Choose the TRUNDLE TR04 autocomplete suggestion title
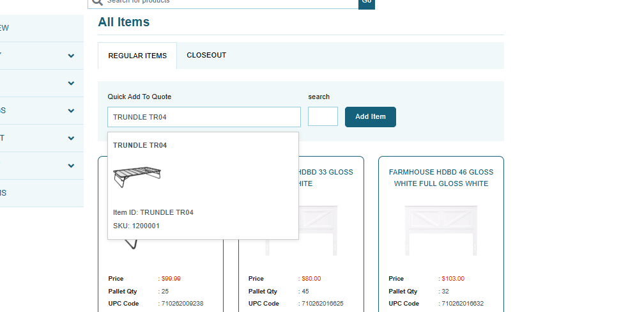The image size is (644, 312). point(140,146)
